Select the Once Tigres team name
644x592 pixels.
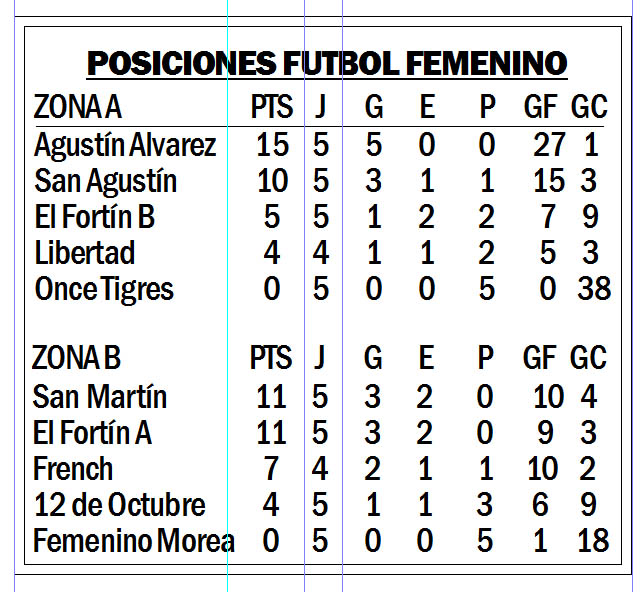click(x=104, y=290)
